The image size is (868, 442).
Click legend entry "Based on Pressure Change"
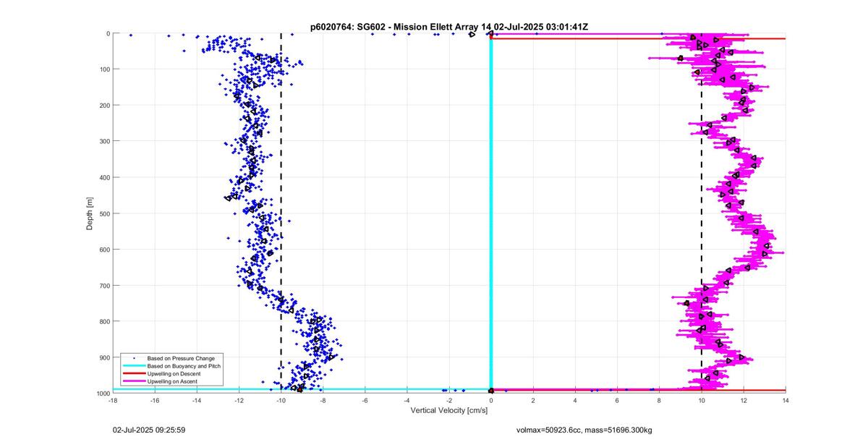coord(181,358)
